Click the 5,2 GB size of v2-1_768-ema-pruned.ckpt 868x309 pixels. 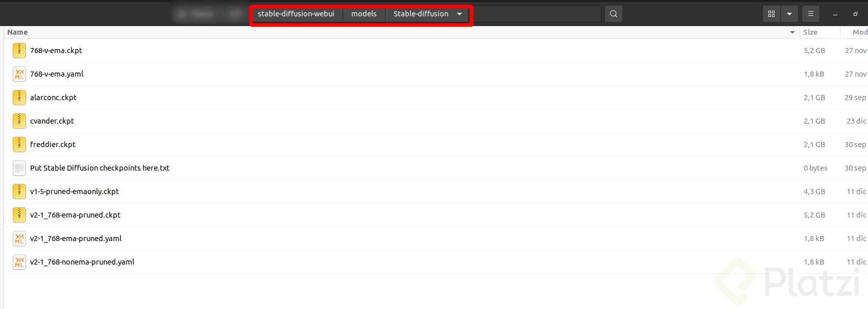pos(814,215)
